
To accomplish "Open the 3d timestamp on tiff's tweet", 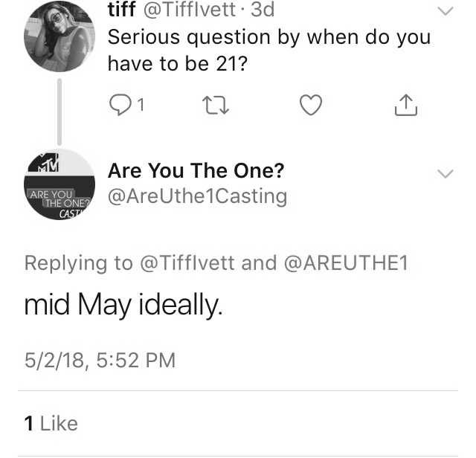I will pos(263,9).
